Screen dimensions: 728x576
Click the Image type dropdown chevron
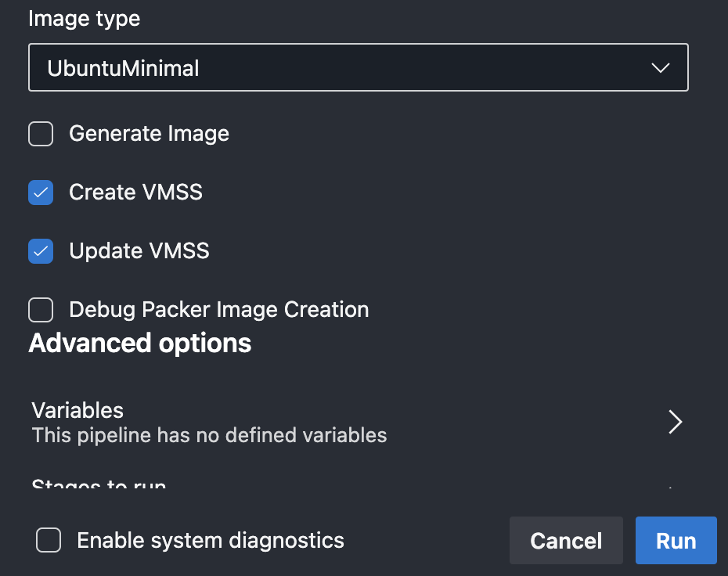click(x=661, y=67)
